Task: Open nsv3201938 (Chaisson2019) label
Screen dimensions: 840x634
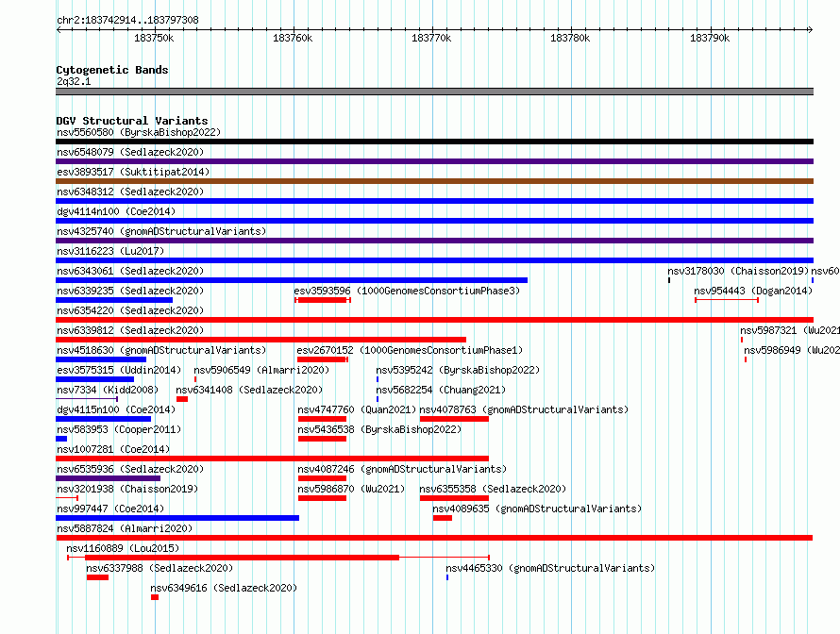Action: coord(127,489)
